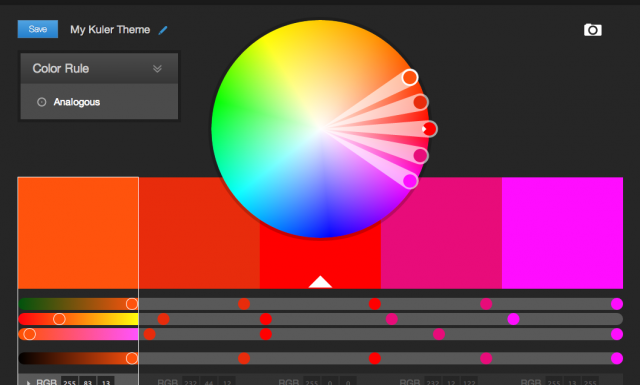Click the RGB red value field 255
Image resolution: width=640 pixels, height=385 pixels.
(x=69, y=381)
